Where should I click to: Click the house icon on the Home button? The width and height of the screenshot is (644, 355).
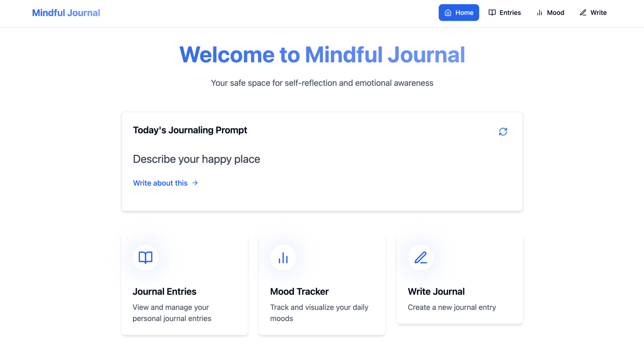[447, 12]
